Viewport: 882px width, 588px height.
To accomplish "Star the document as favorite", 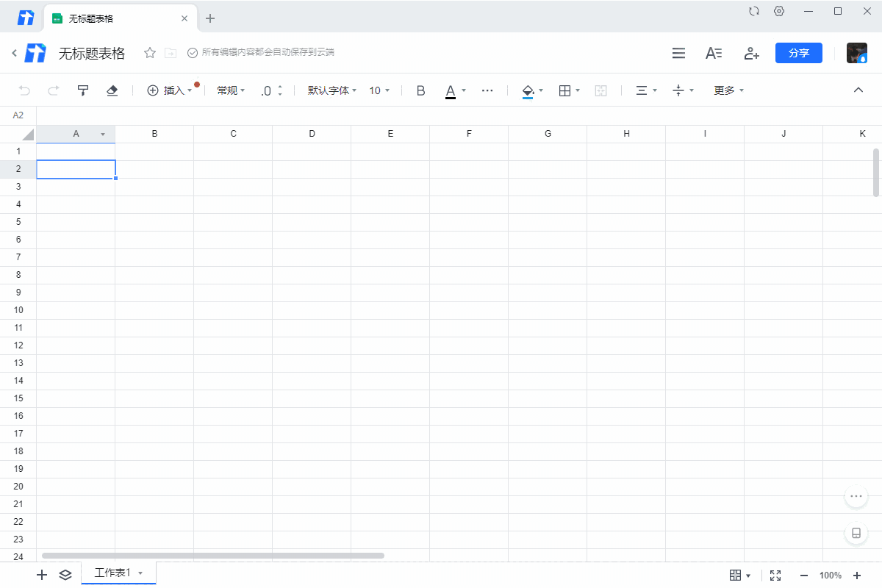I will click(150, 53).
